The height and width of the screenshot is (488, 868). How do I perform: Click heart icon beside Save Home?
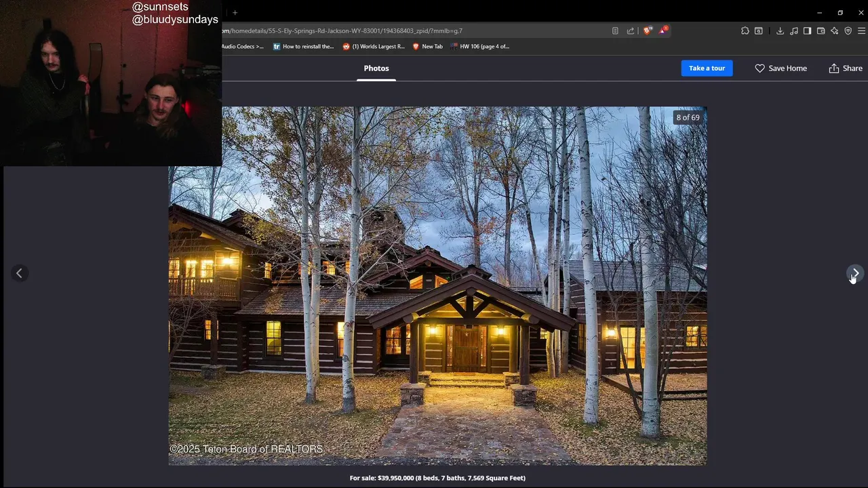[759, 68]
